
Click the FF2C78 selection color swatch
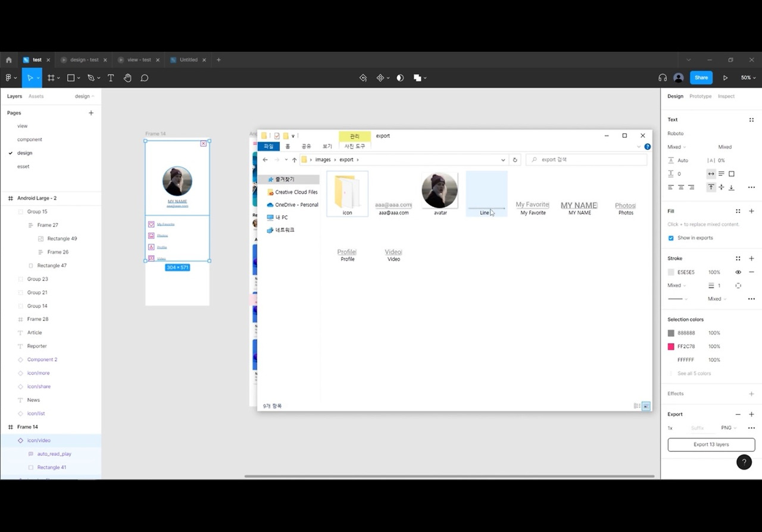671,346
